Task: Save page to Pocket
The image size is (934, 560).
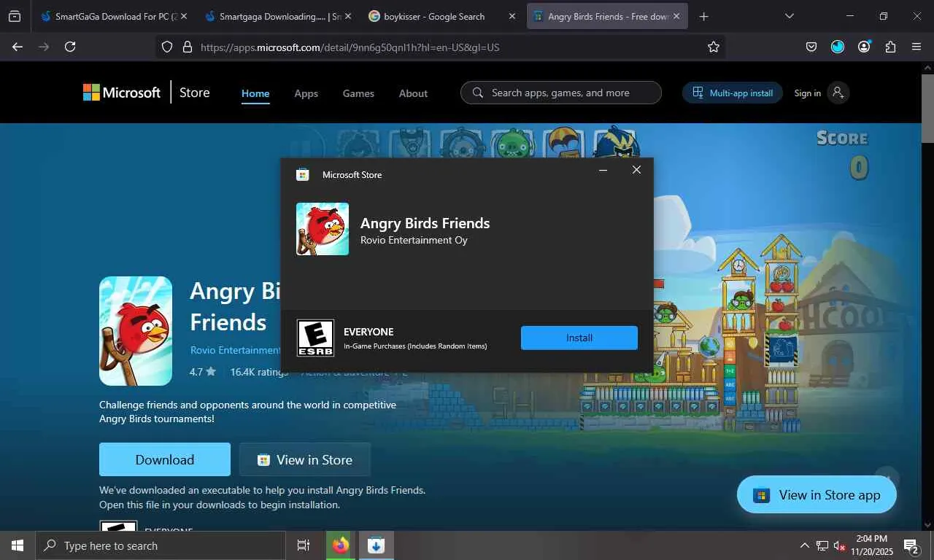Action: click(x=811, y=47)
